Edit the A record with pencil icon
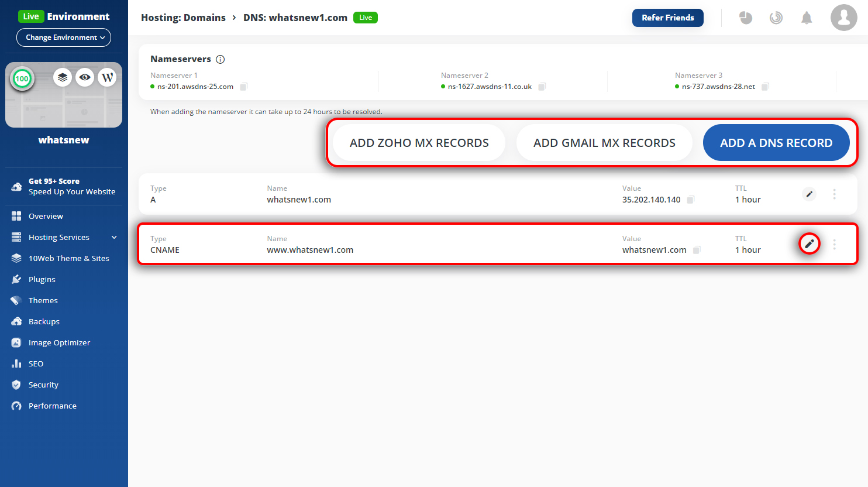868x487 pixels. pyautogui.click(x=810, y=194)
